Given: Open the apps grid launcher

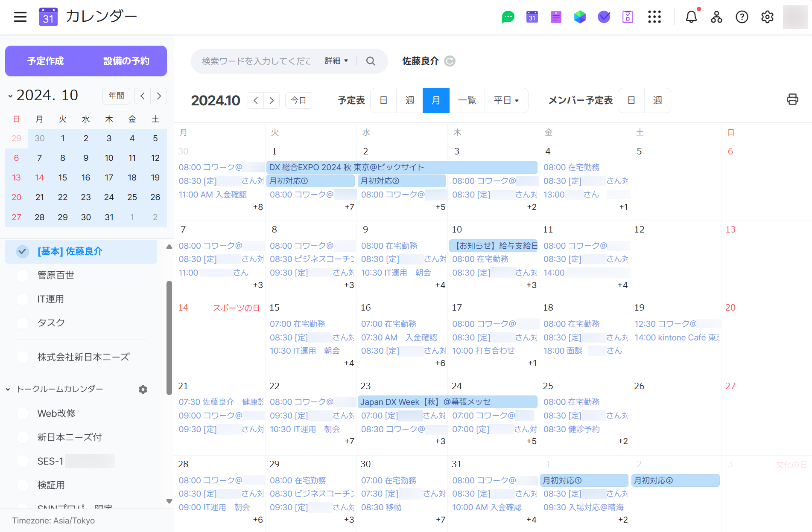Looking at the screenshot, I should coord(654,17).
